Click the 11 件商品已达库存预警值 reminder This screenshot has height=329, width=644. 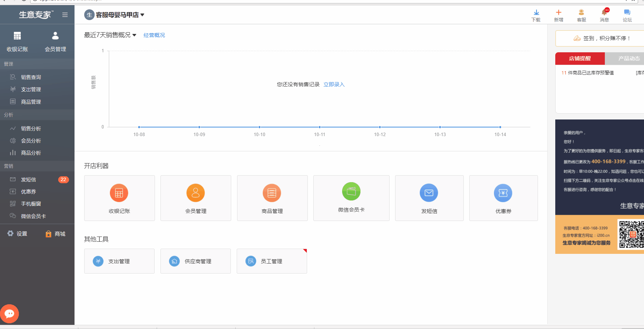pos(588,73)
